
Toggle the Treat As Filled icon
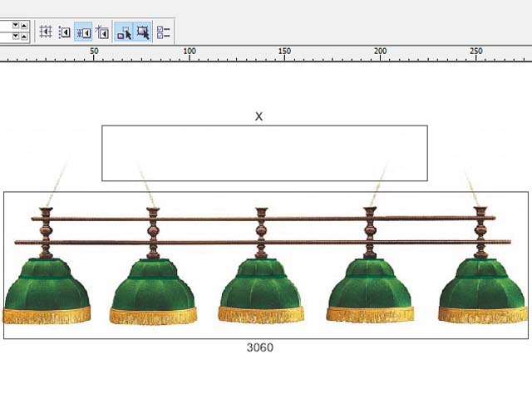point(143,32)
